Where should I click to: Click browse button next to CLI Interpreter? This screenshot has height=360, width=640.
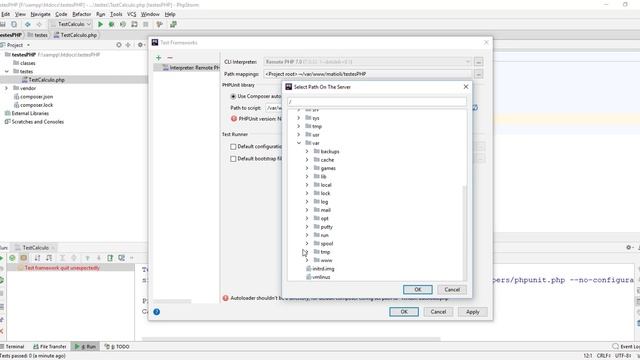click(x=479, y=62)
